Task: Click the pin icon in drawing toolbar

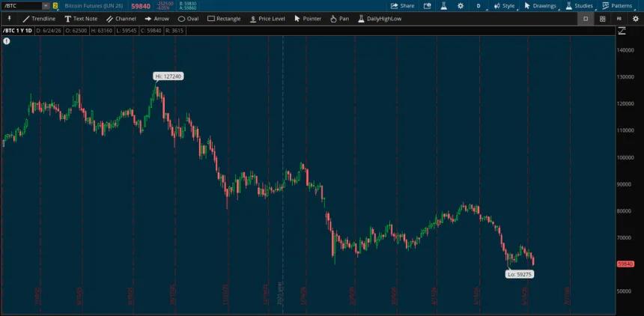Action: (9, 19)
